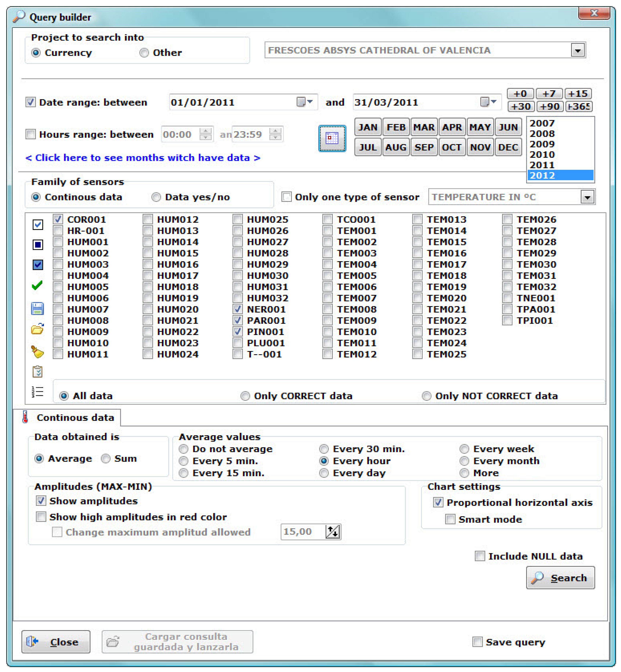Uncheck Show amplitudes

41,501
